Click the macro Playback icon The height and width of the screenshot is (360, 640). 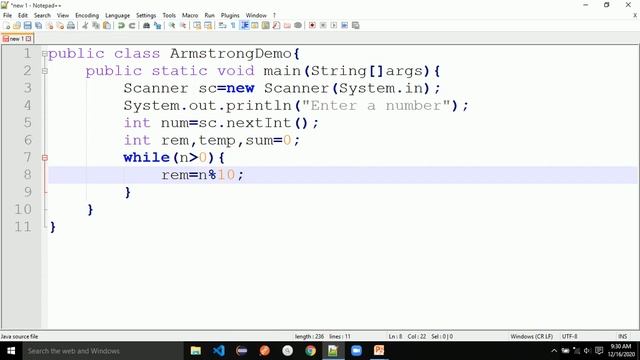tap(333, 25)
